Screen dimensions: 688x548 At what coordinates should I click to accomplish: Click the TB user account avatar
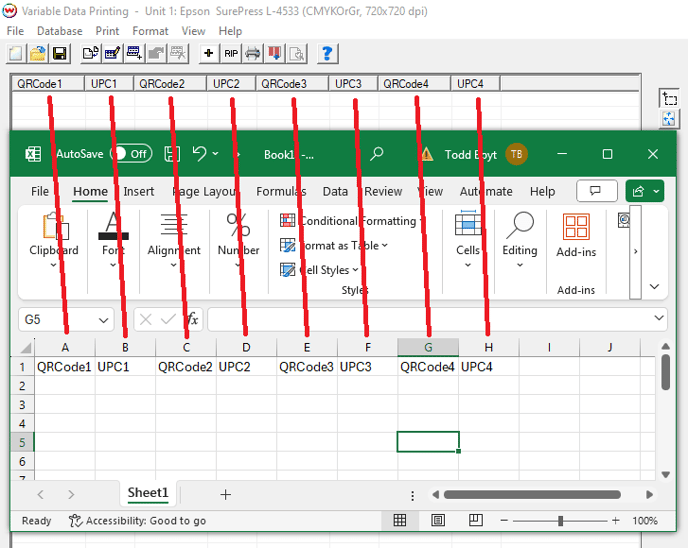tap(516, 154)
